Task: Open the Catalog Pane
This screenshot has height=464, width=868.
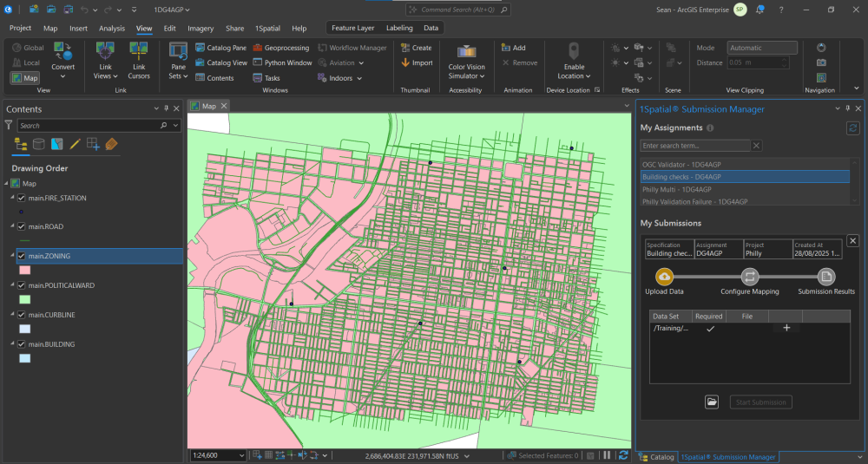Action: pyautogui.click(x=220, y=48)
